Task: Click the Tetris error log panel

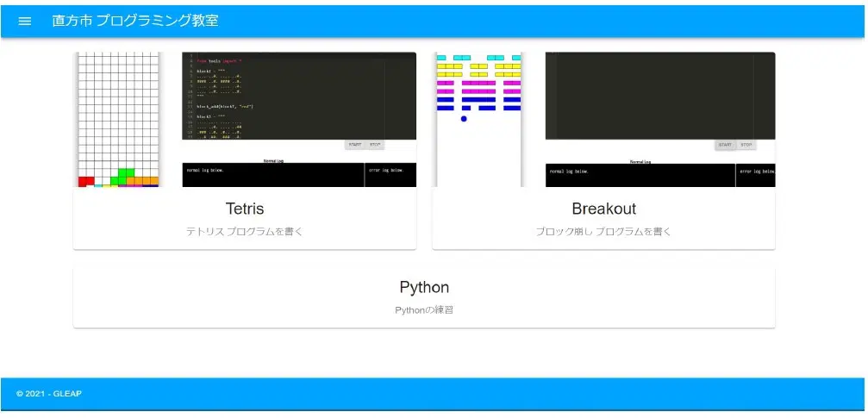Action: [390, 175]
